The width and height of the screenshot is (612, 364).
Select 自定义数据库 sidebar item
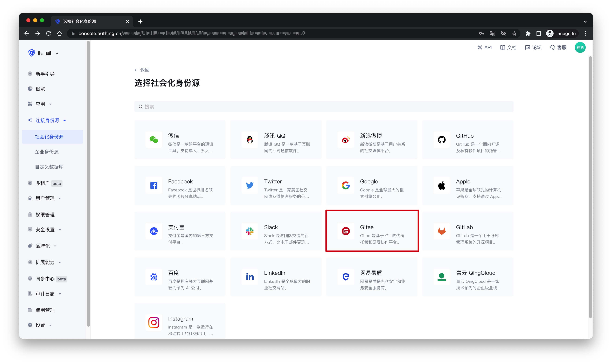[49, 167]
